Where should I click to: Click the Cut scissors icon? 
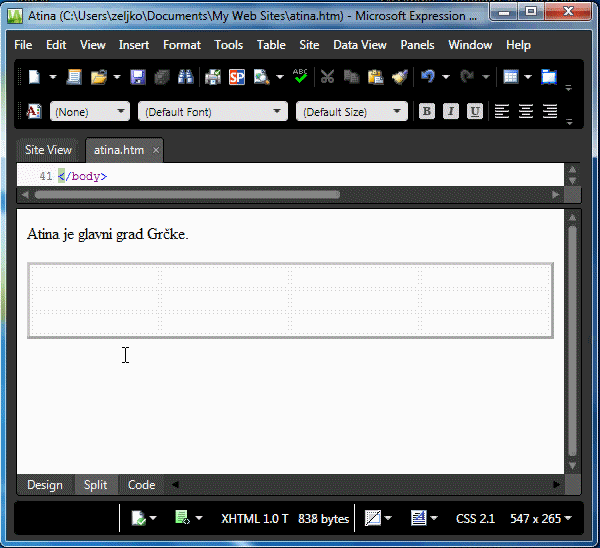(x=327, y=77)
